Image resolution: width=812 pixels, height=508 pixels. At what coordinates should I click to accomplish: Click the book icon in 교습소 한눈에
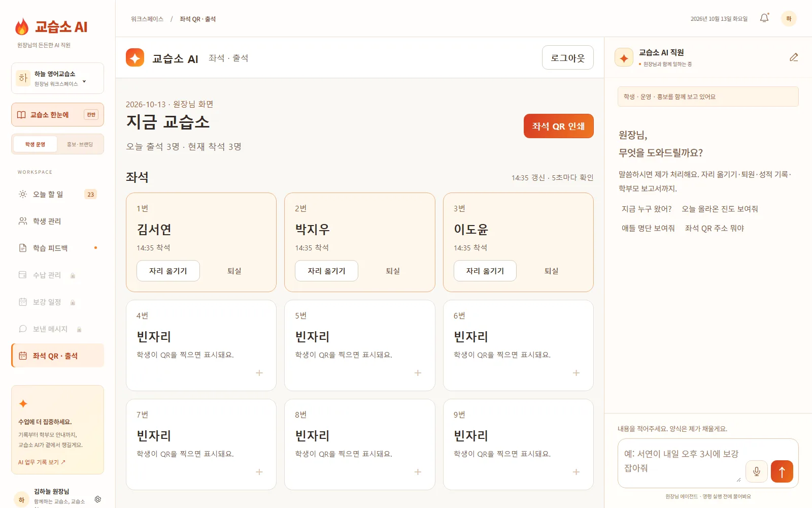tap(21, 115)
